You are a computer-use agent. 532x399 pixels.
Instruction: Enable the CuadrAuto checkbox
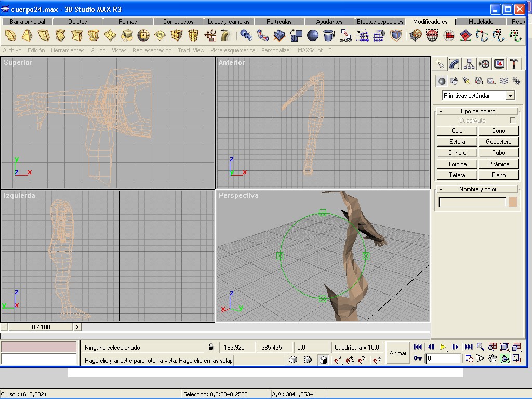(x=513, y=121)
